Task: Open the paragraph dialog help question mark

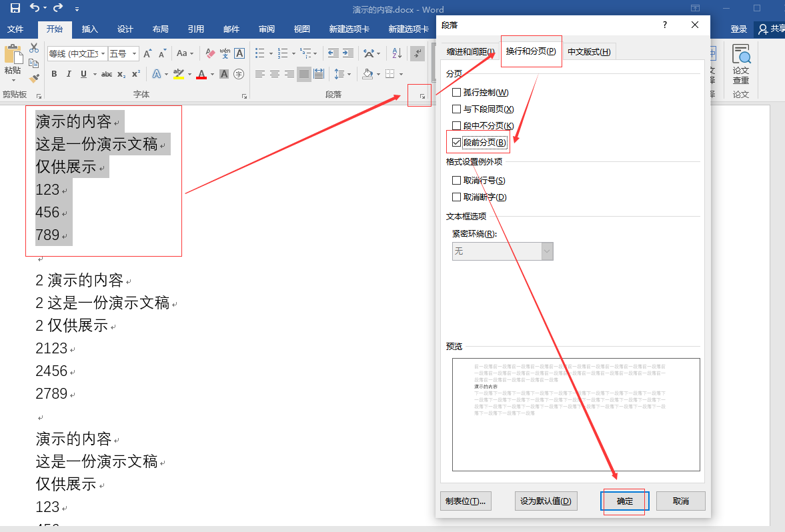Action: coord(665,25)
